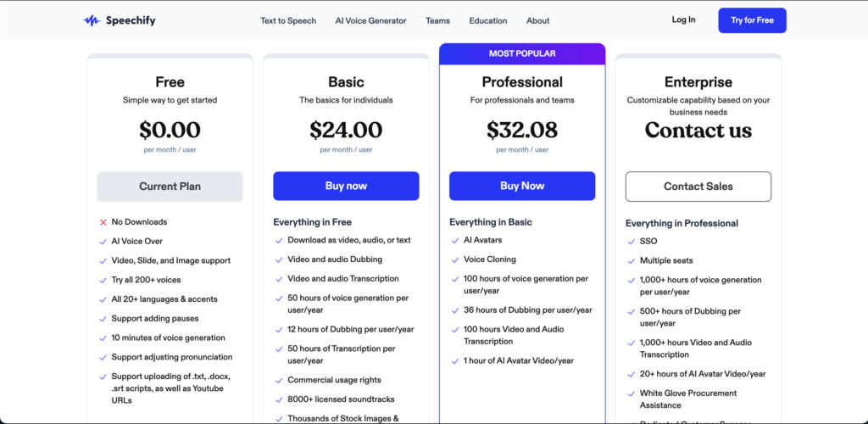
Task: Click Buy now on Basic plan
Action: (x=346, y=186)
